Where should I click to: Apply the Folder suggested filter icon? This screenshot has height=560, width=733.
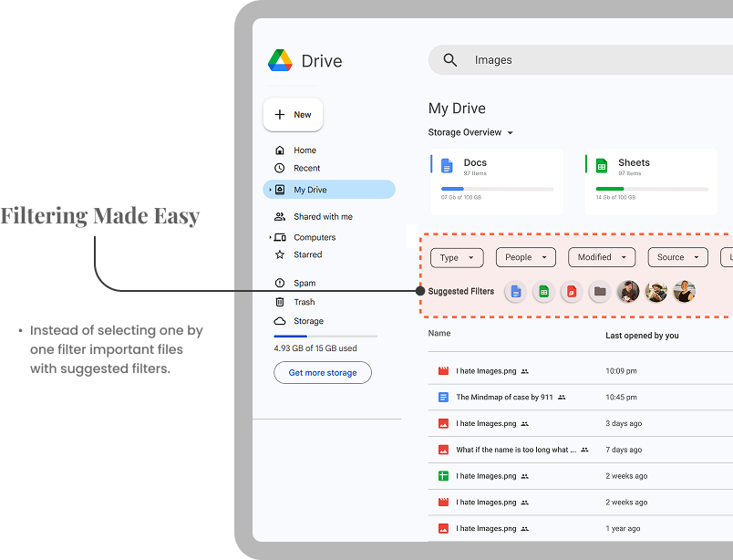tap(600, 292)
